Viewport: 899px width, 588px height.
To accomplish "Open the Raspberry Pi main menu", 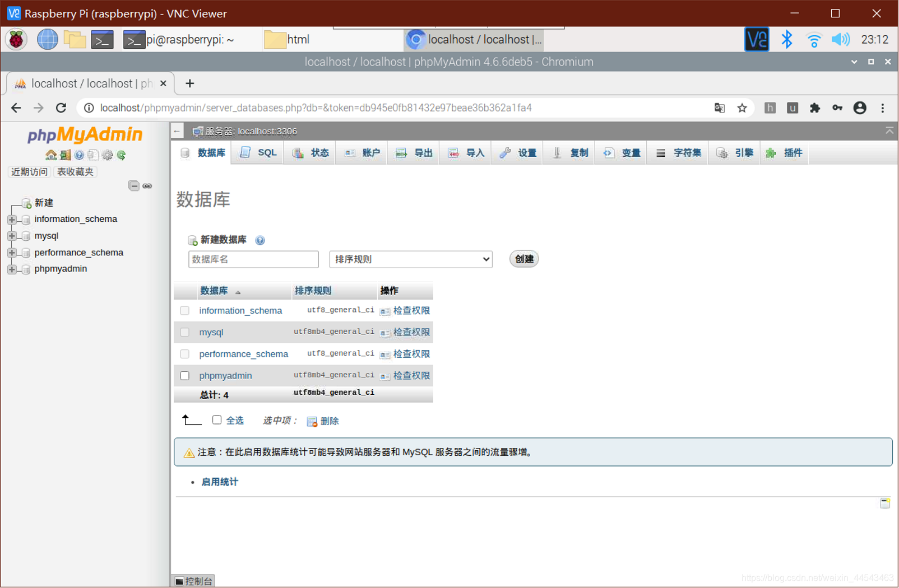I will pyautogui.click(x=16, y=40).
